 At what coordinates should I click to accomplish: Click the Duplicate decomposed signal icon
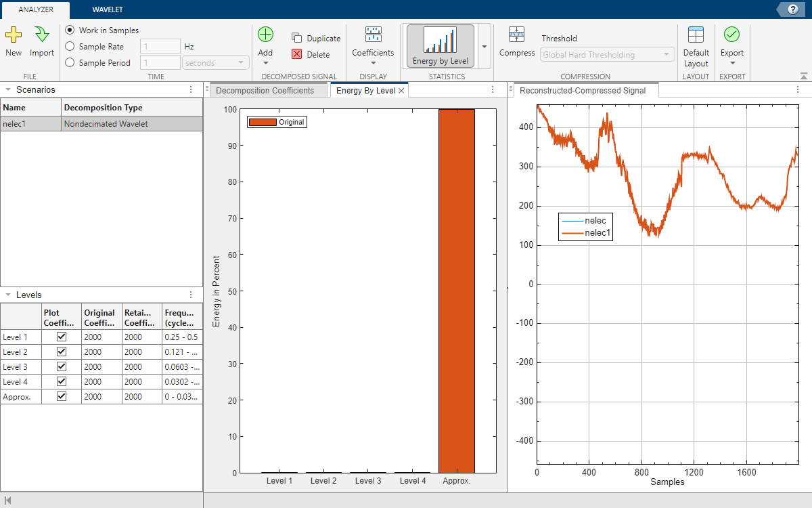[297, 39]
